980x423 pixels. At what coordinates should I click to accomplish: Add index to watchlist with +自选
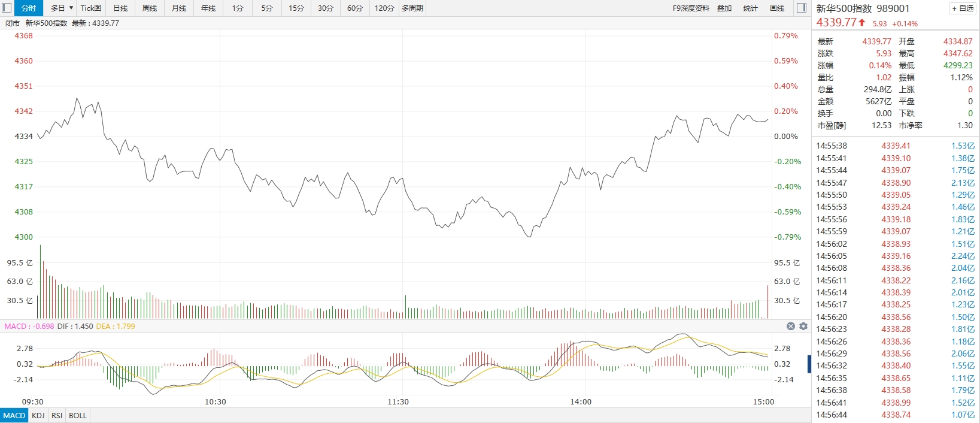(963, 8)
